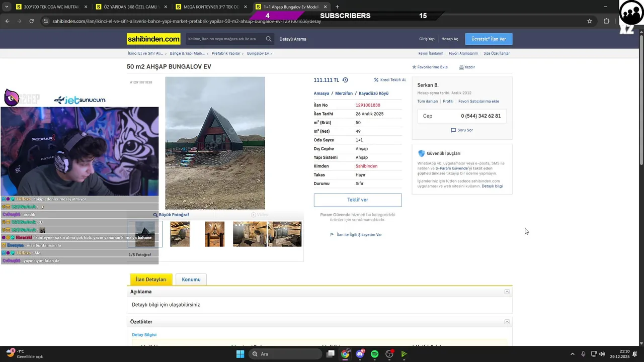644x362 pixels.
Task: Click the complaint flag icon
Action: point(332,234)
